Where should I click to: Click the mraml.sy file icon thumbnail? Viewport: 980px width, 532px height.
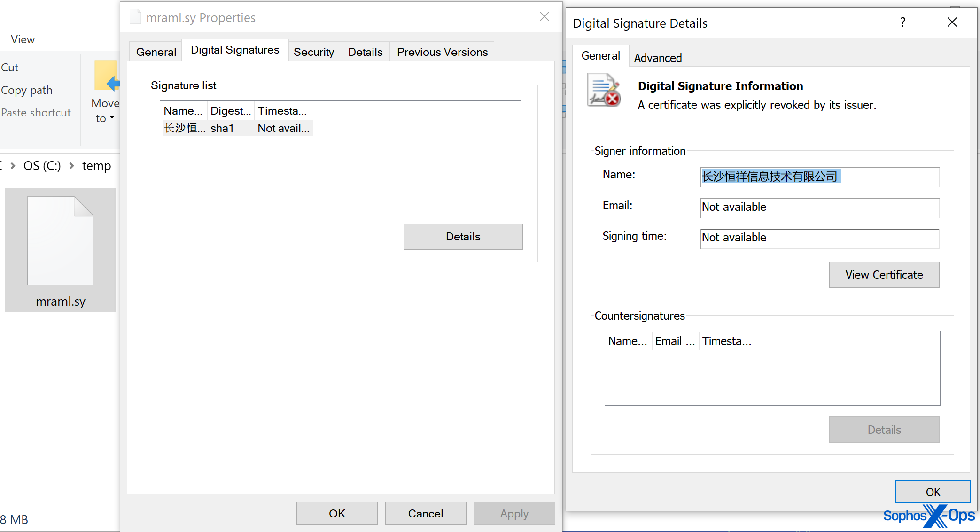click(60, 240)
